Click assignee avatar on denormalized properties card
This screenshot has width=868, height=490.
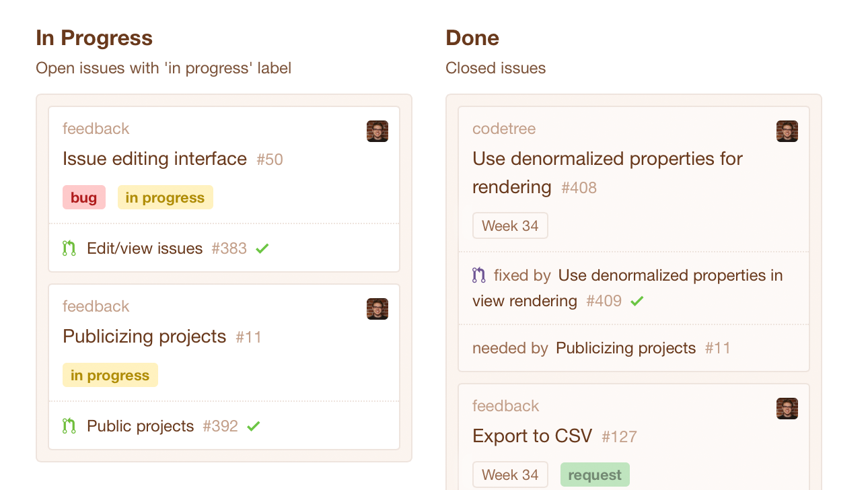[x=787, y=131]
